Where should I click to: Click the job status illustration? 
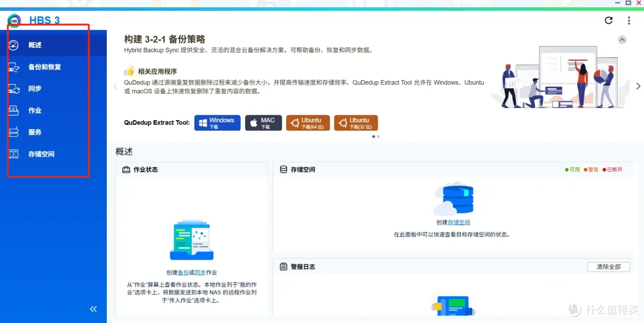click(x=192, y=240)
